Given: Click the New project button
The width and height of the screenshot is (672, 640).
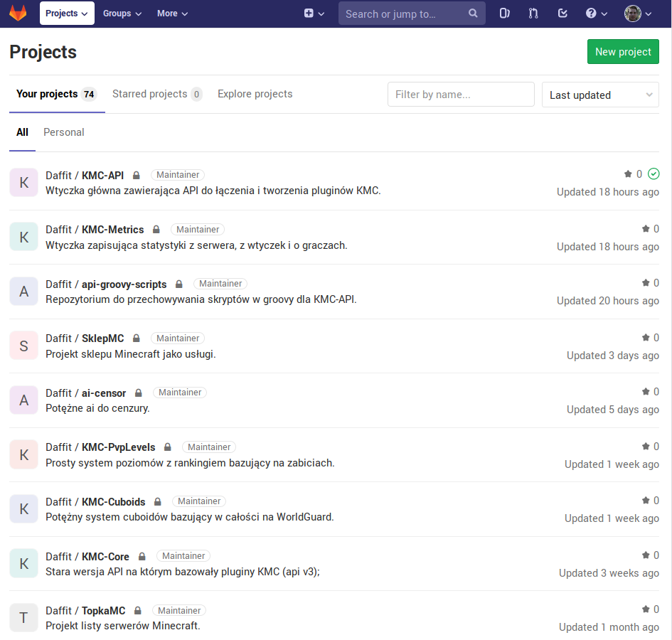Looking at the screenshot, I should (x=623, y=52).
